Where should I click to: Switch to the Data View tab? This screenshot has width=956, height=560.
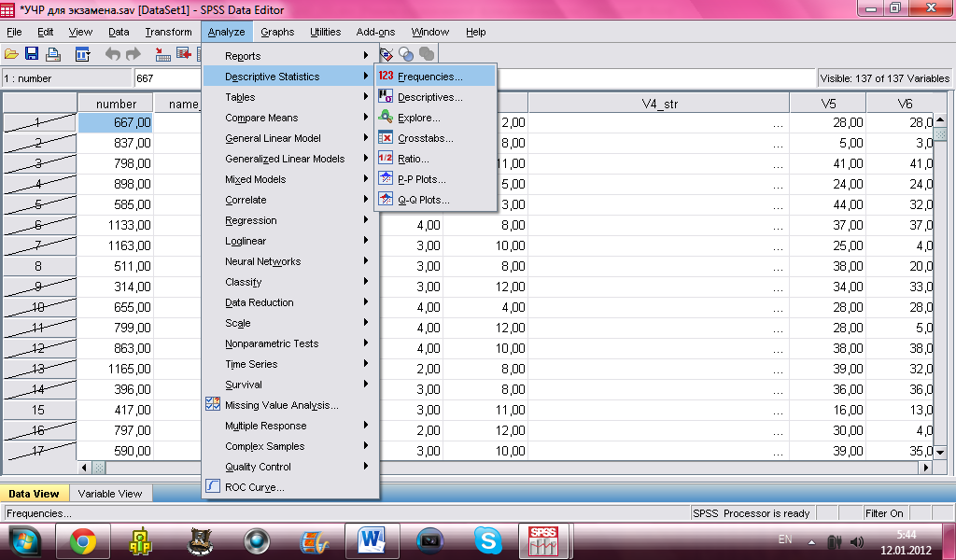(35, 494)
